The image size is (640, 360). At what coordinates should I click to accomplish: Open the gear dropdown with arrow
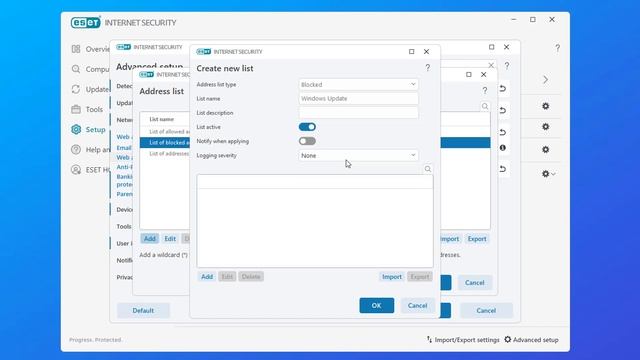point(548,174)
